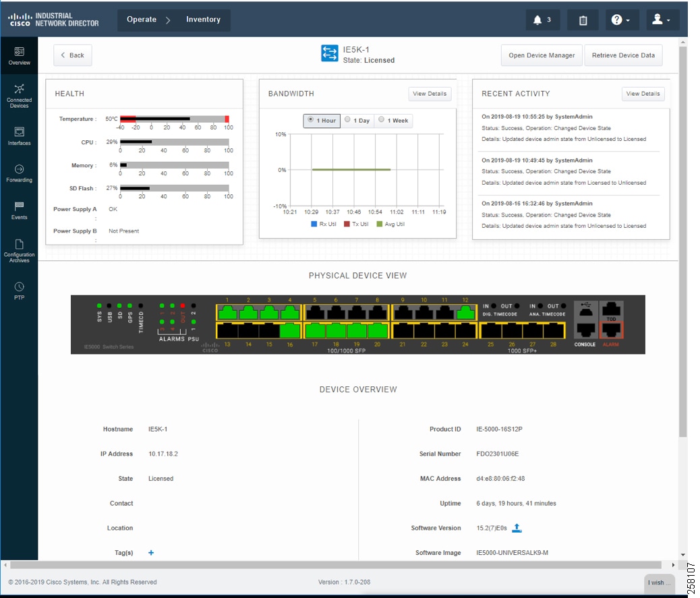The width and height of the screenshot is (700, 598).
Task: Go to the Interfaces sidebar section
Action: (19, 136)
